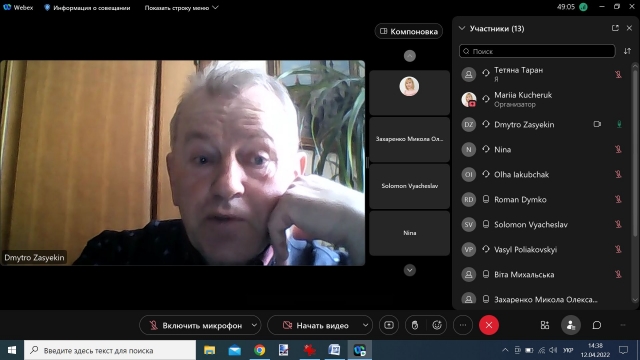Click Vasyl Poliakovskyi muted microphone icon
Screen dimensions: 640x360
coord(618,249)
